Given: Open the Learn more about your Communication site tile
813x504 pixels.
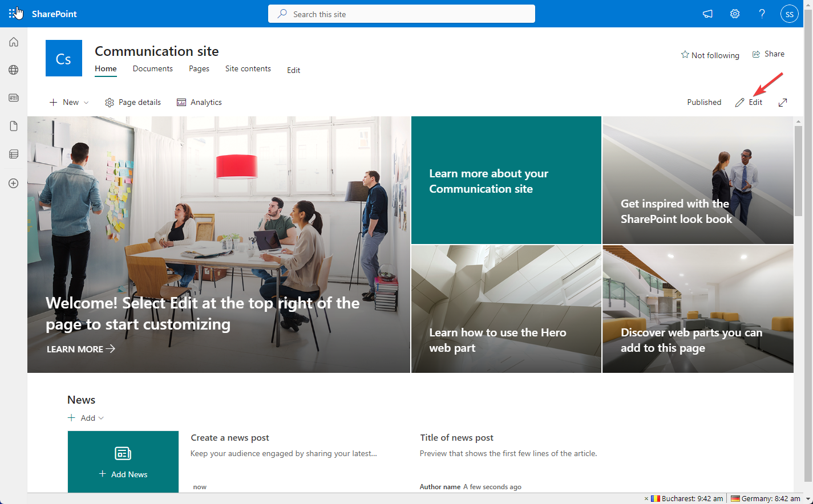Looking at the screenshot, I should tap(506, 180).
